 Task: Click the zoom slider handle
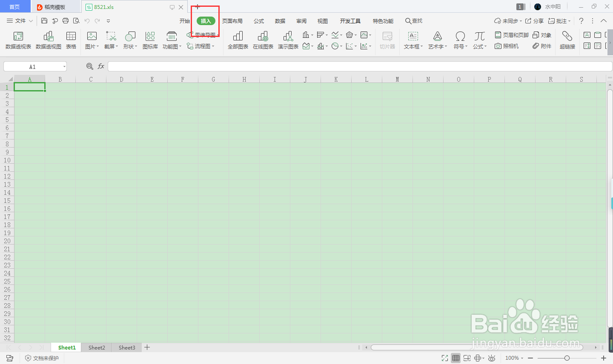[x=567, y=358]
